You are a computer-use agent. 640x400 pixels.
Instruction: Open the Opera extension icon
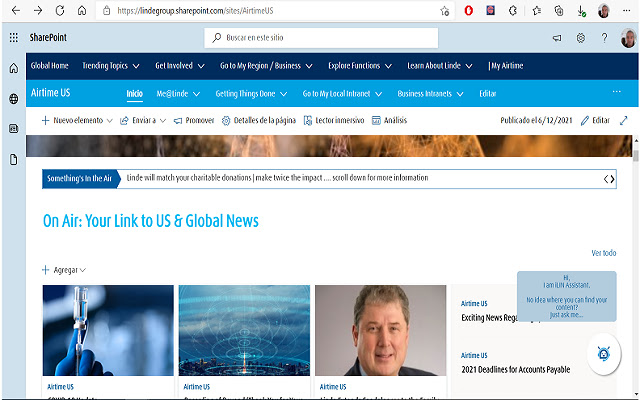(469, 11)
